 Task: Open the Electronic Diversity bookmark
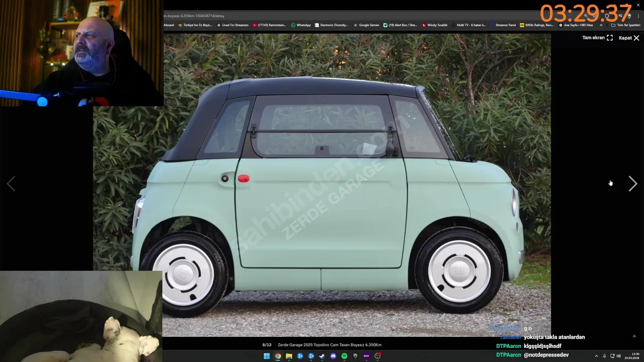pos(332,25)
